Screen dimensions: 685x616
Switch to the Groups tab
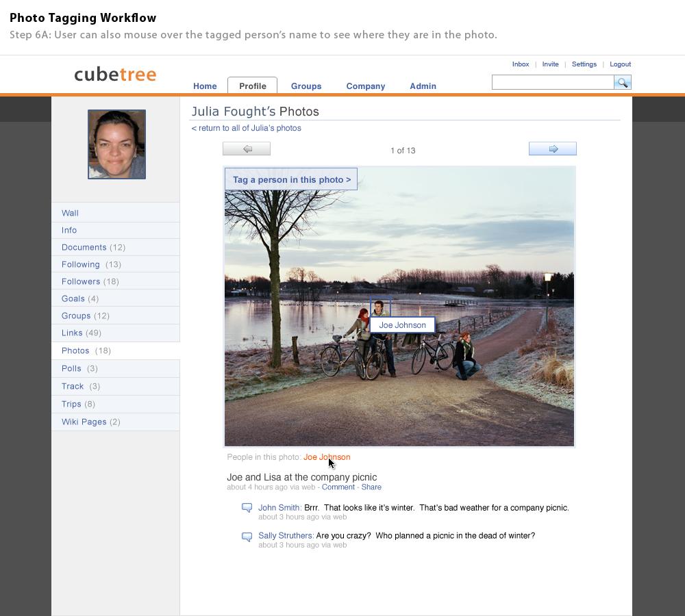pyautogui.click(x=306, y=86)
